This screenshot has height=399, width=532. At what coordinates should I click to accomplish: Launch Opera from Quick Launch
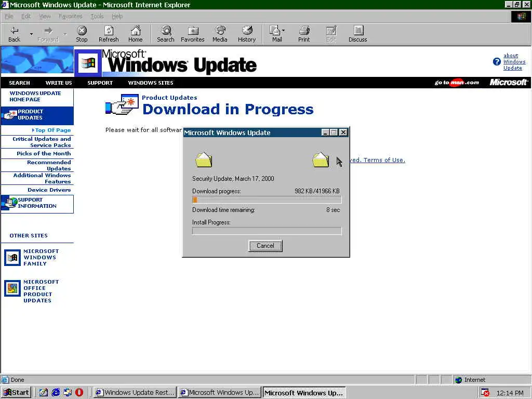coord(79,393)
